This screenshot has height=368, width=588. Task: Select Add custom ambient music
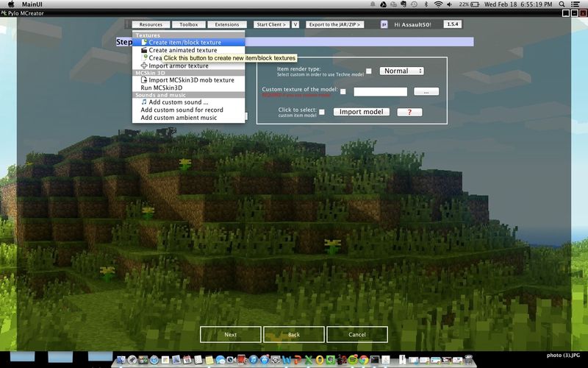189,118
